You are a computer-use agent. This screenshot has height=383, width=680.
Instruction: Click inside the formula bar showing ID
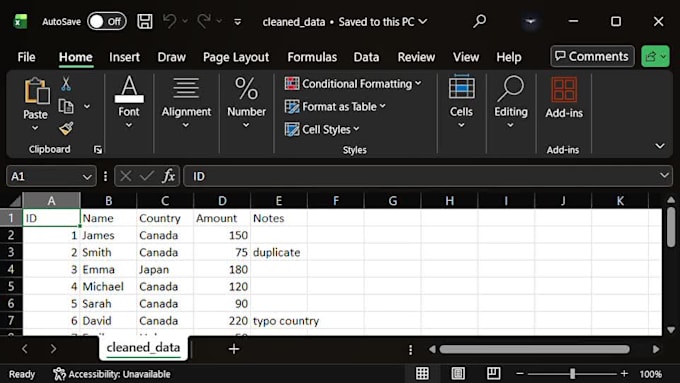point(420,176)
